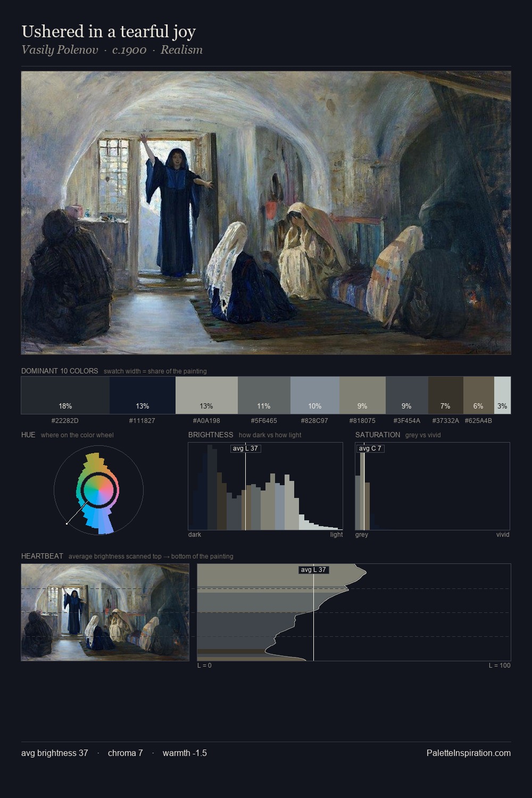Click the 'grey' axis label

click(362, 535)
